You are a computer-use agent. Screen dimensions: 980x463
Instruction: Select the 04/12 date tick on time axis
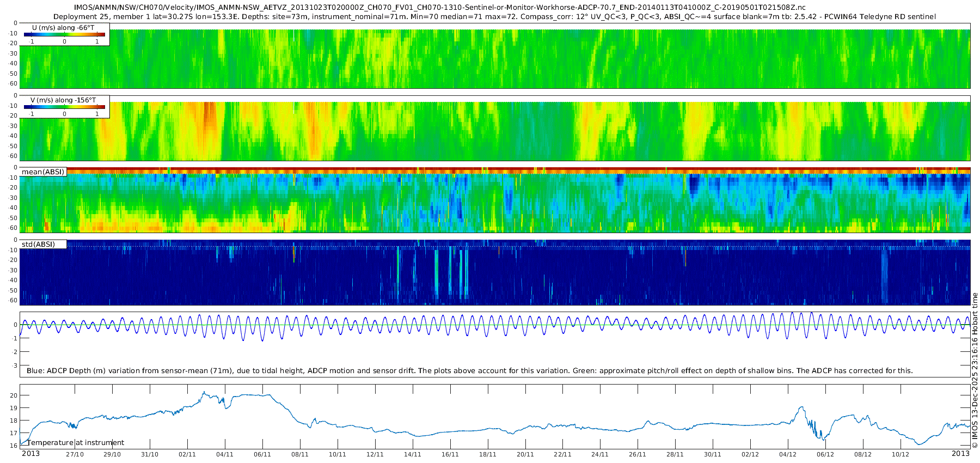788,454
